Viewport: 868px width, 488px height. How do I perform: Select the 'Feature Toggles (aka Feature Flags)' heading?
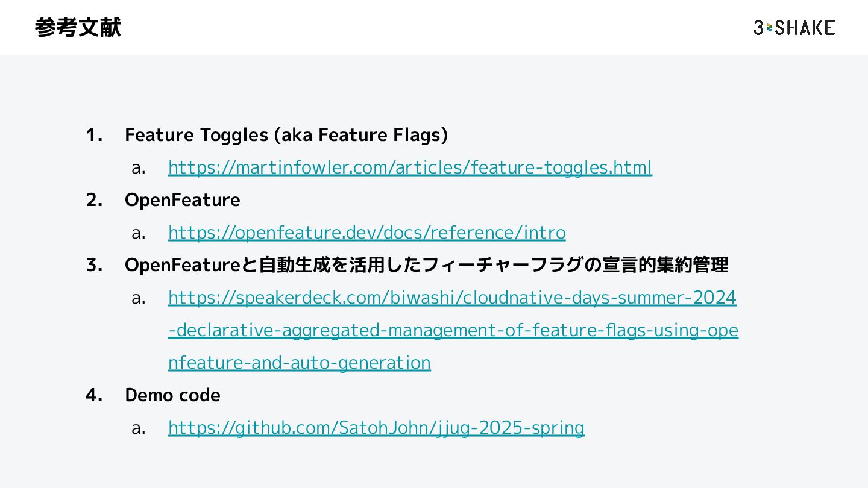coord(286,135)
